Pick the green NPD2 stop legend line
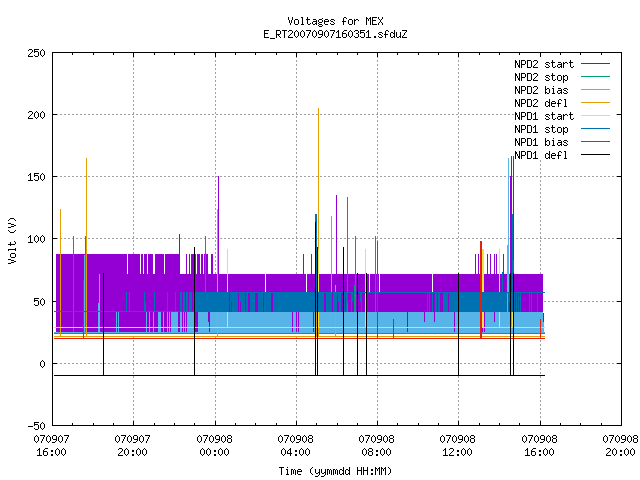Viewport: 640px width, 480px height. pos(595,77)
